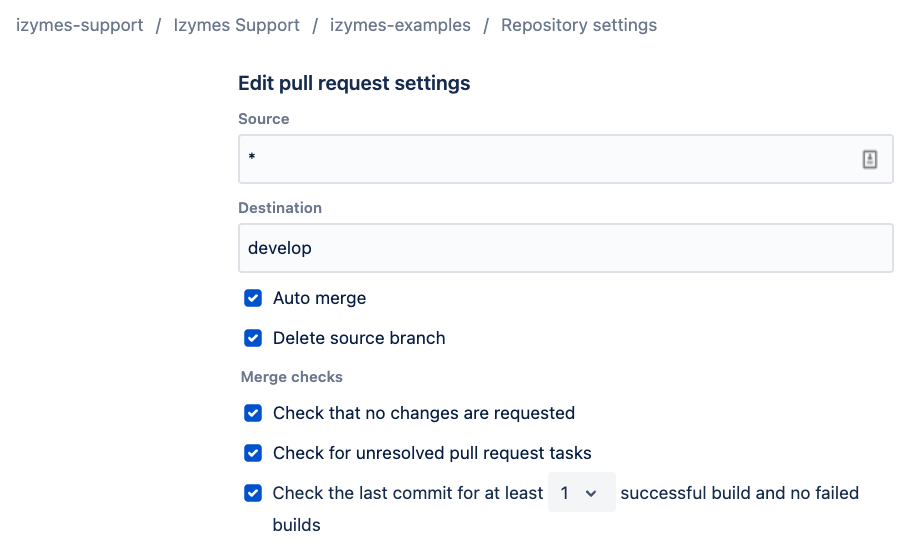Click the autofill icon in Source field

(869, 159)
